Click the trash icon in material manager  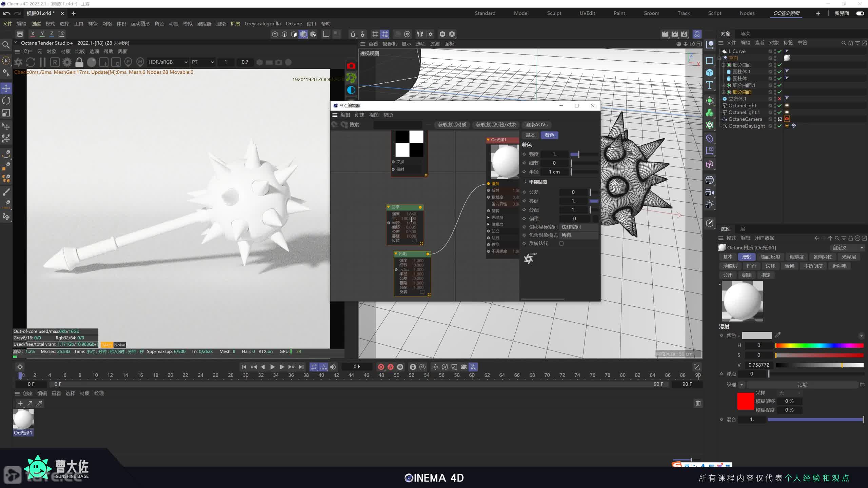698,403
